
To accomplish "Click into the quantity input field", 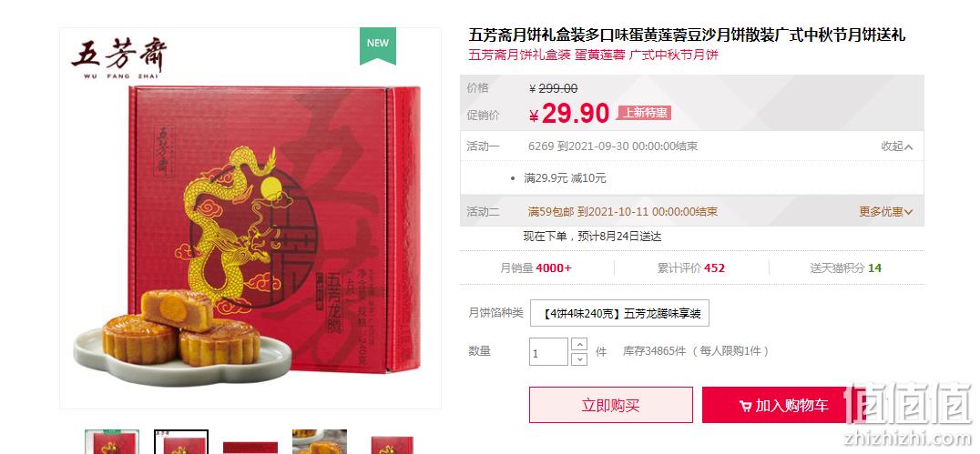I will coord(549,351).
